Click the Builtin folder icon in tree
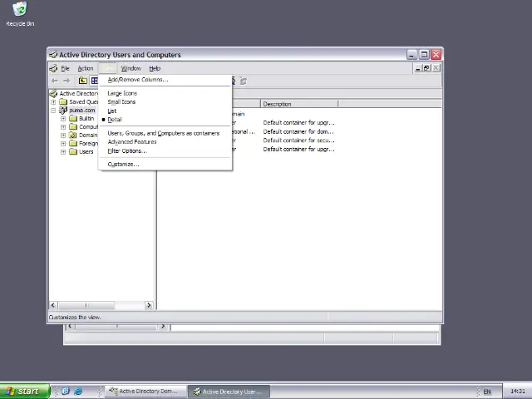532x399 pixels. point(73,119)
